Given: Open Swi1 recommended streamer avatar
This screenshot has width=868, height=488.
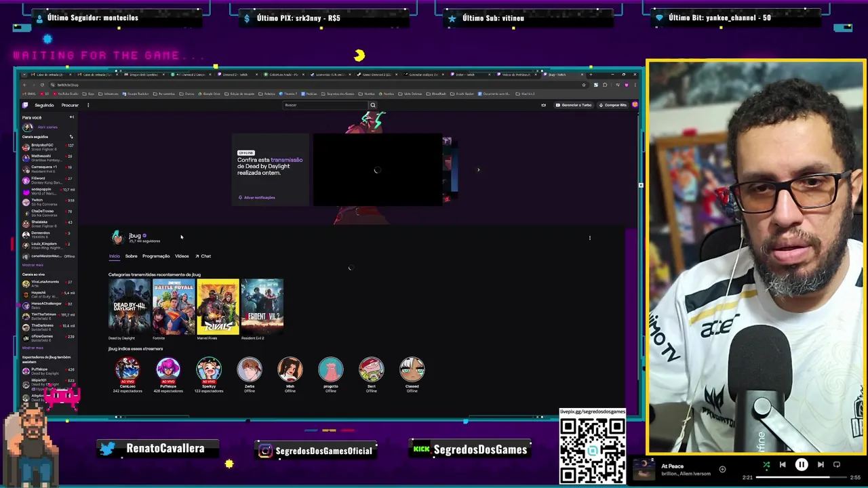Looking at the screenshot, I should click(x=372, y=370).
